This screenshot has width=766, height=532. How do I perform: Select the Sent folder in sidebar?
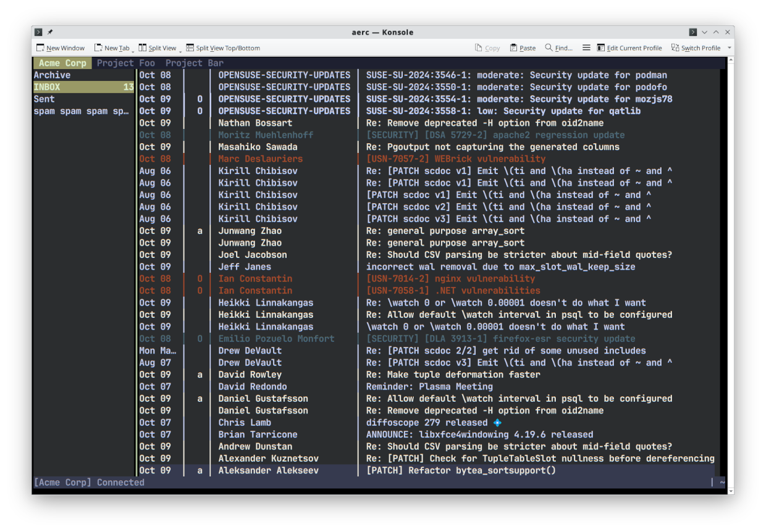click(44, 99)
